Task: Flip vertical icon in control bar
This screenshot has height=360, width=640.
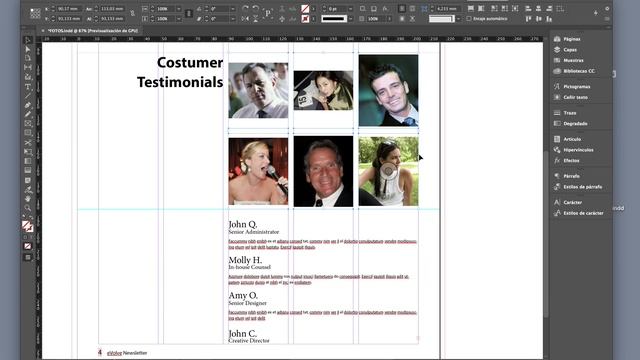Action: (x=256, y=19)
